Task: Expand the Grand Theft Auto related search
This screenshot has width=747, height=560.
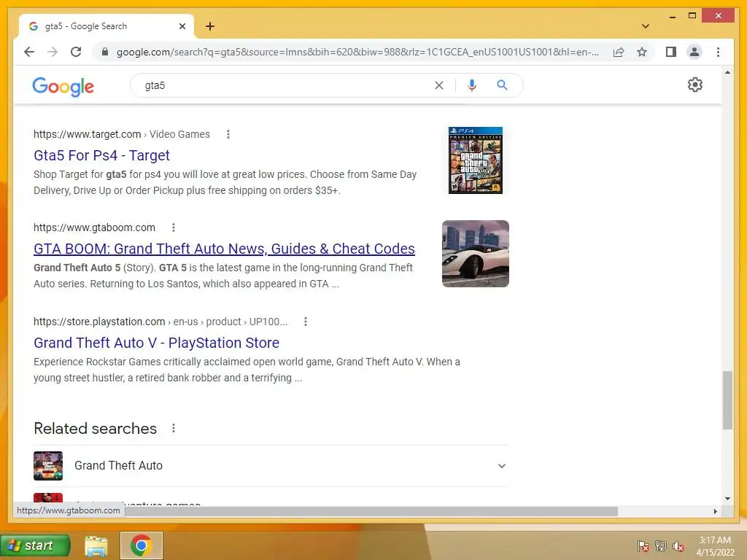Action: coord(502,466)
